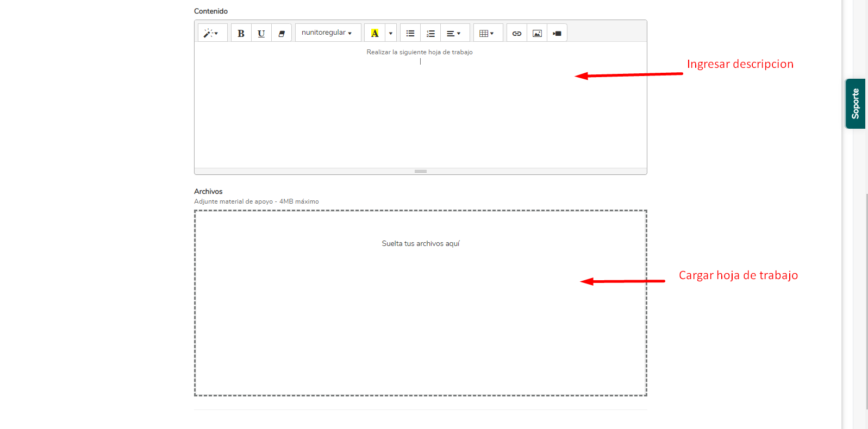Apply the yellow highlight color A
Screen dimensions: 868x429
(x=374, y=33)
